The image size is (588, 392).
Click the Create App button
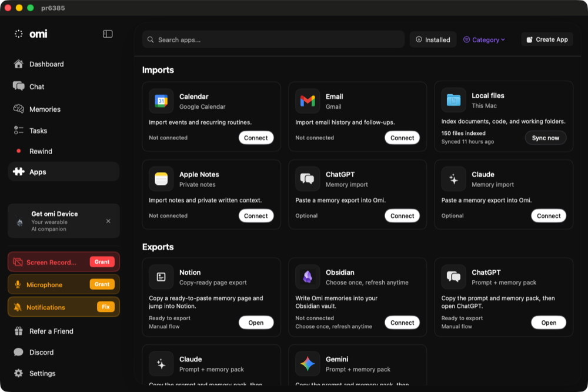click(547, 39)
